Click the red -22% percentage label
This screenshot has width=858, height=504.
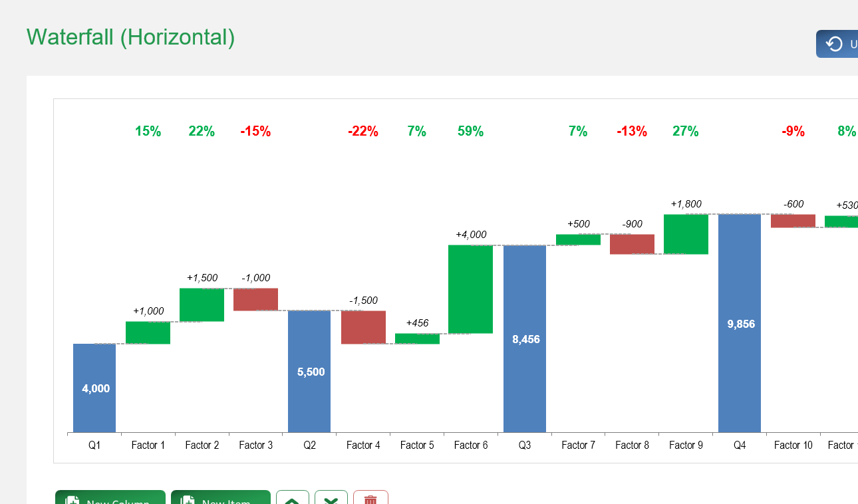[x=363, y=131]
